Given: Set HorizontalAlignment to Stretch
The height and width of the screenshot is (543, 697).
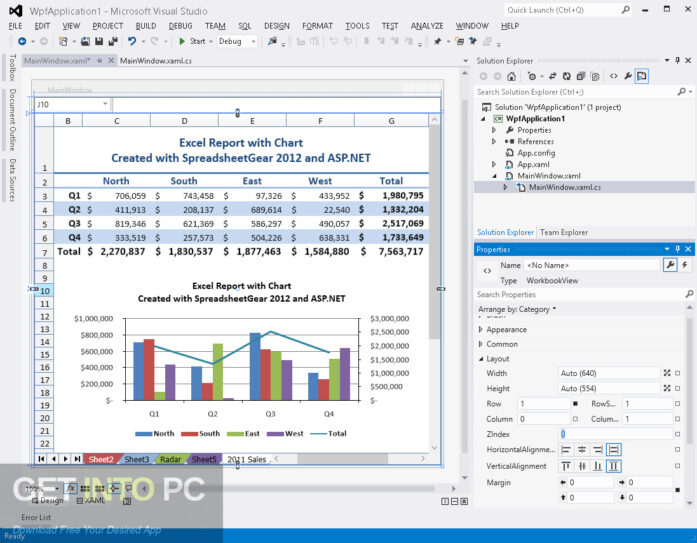Looking at the screenshot, I should 613,450.
